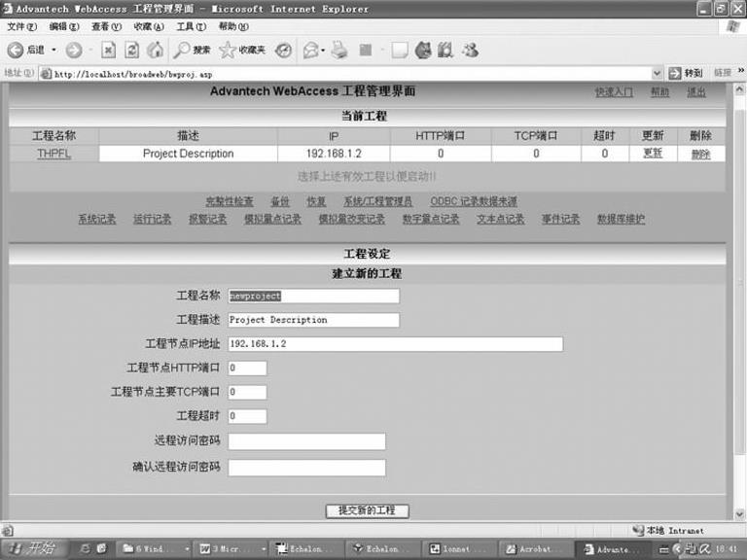747x560 pixels.
Task: Click the Windows 开始 Start button
Action: click(32, 549)
